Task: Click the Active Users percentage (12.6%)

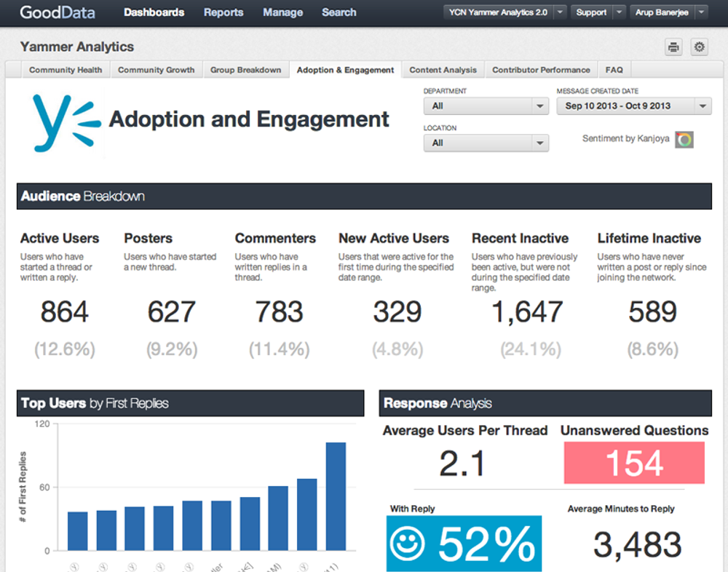Action: 65,349
